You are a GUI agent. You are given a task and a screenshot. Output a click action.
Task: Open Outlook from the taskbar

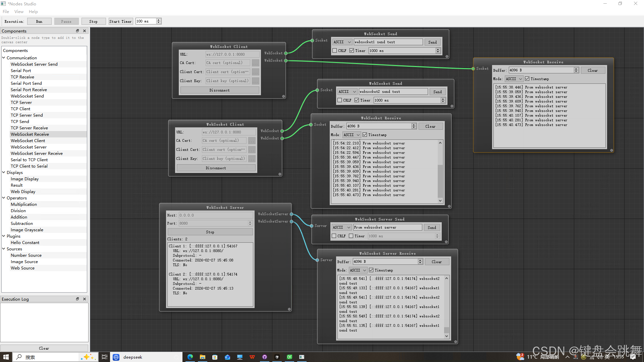coord(227,357)
